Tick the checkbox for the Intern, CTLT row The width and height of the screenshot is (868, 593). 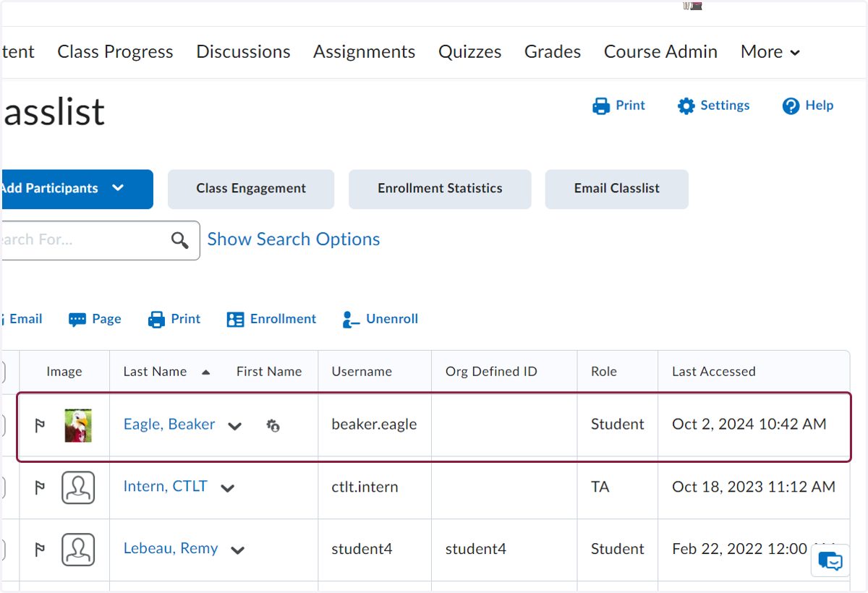click(2, 487)
